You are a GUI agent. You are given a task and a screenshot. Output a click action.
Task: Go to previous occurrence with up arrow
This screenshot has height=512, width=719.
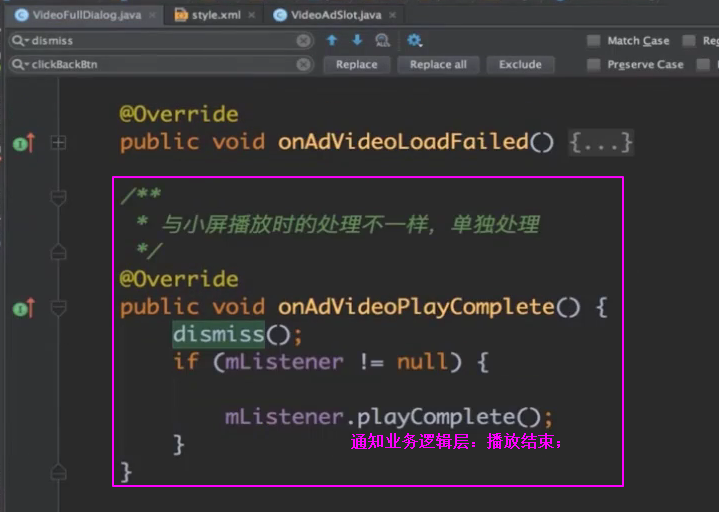point(332,40)
